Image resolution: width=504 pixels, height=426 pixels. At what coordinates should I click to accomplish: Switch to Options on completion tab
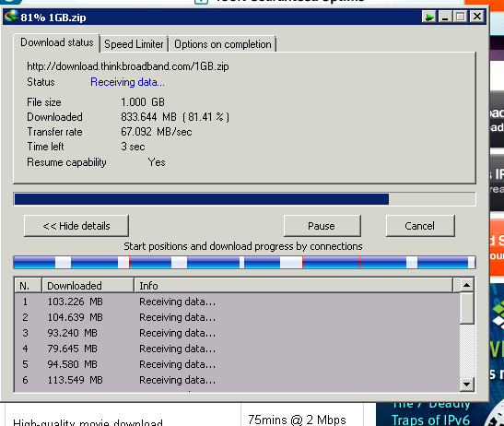click(223, 44)
